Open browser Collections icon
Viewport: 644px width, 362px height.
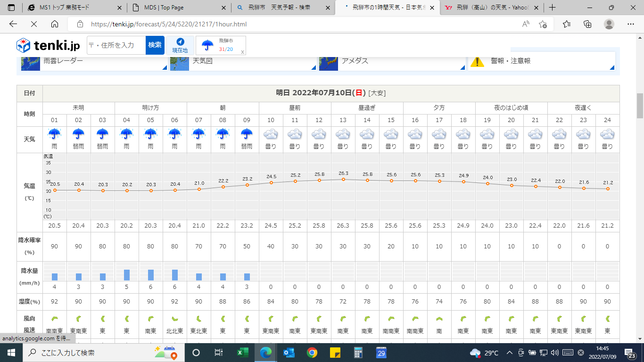[587, 24]
